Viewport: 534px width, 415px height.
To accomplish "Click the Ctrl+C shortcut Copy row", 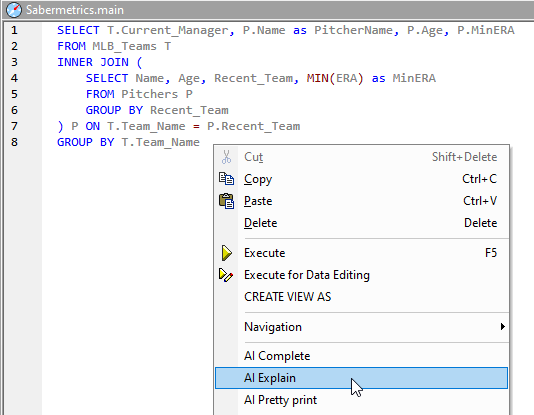I will (361, 179).
